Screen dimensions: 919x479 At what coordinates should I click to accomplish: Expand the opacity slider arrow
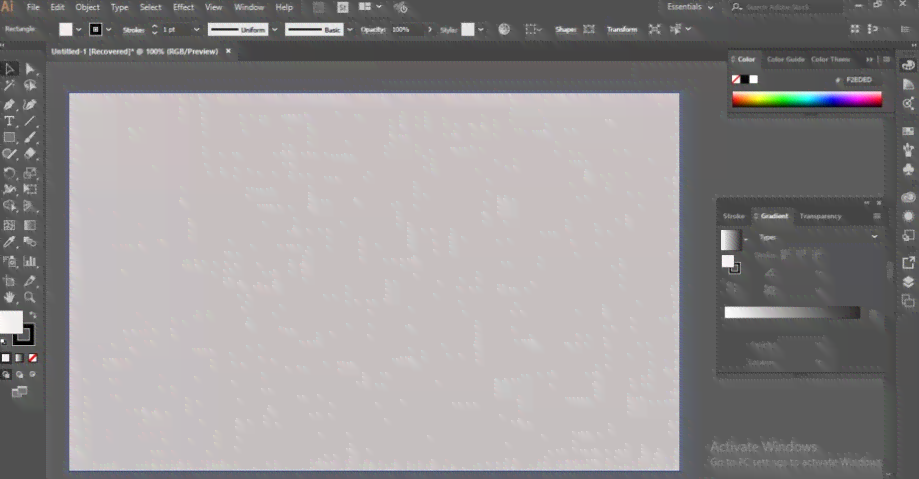coord(430,30)
